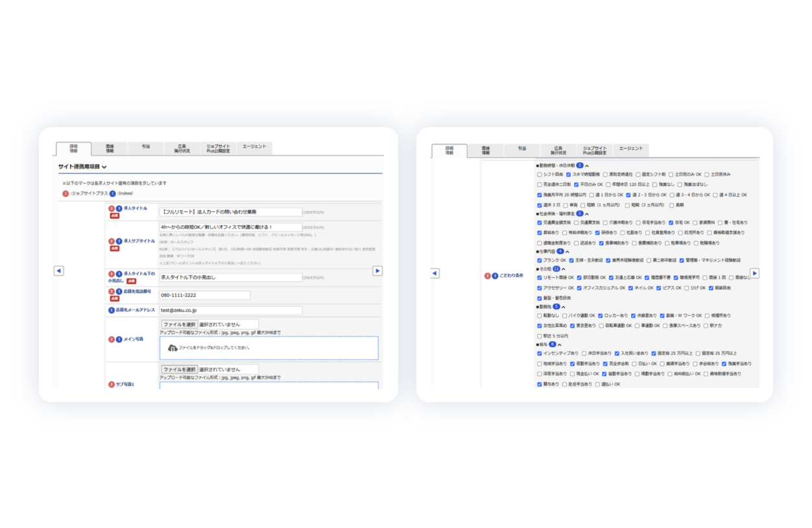Click ファイルを選択 button for メイン写真
Image resolution: width=812 pixels, height=528 pixels.
180,324
